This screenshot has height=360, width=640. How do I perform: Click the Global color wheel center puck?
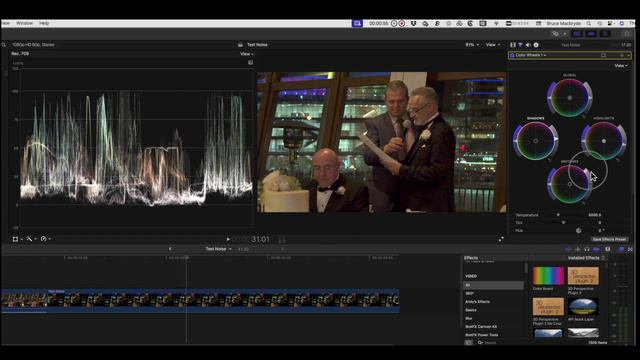pyautogui.click(x=570, y=98)
